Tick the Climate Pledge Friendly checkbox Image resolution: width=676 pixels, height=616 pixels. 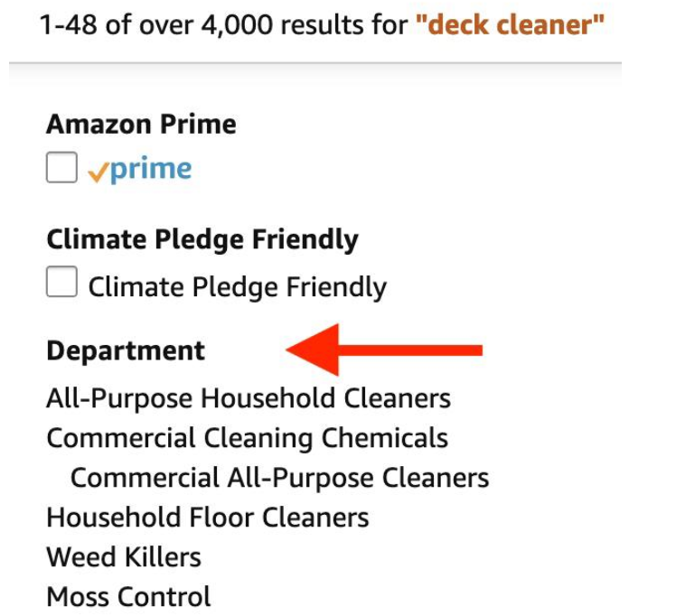click(61, 284)
